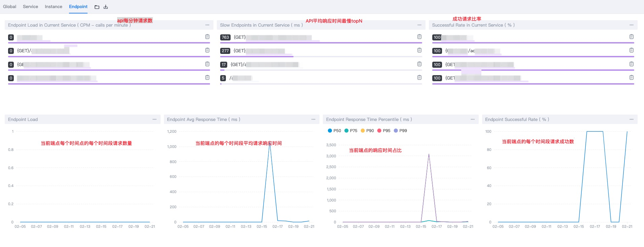Click the Endpoint Response Time Percentile title
Viewport: 644px width, 247px height.
(369, 119)
